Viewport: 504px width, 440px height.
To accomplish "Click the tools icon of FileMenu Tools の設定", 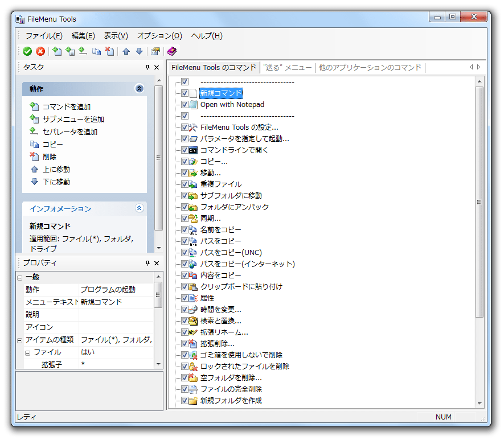I will tap(193, 128).
